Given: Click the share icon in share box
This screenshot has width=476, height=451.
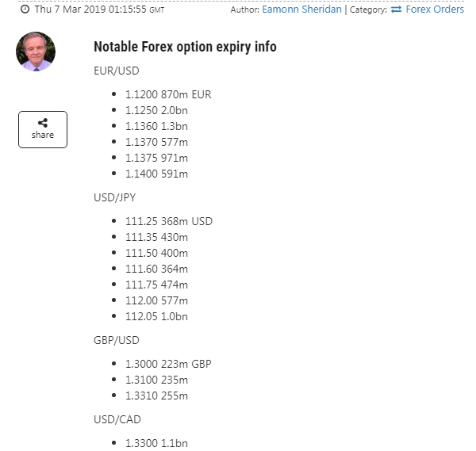Looking at the screenshot, I should point(43,123).
